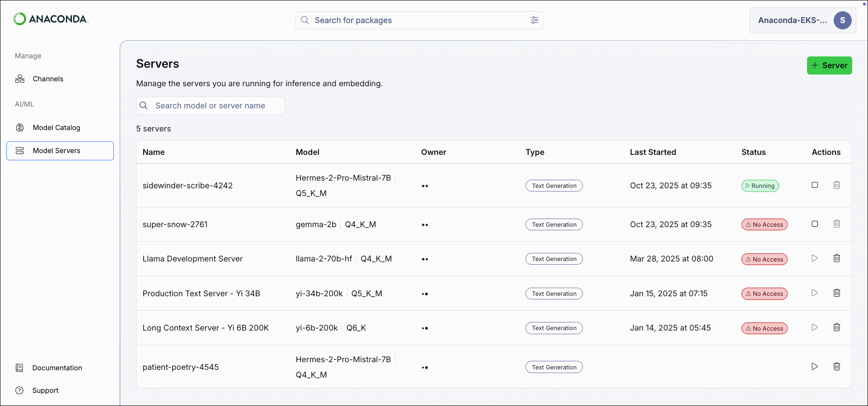This screenshot has height=406, width=868.
Task: Delete Long Context Server - Yi 6B 200K
Action: click(x=837, y=327)
